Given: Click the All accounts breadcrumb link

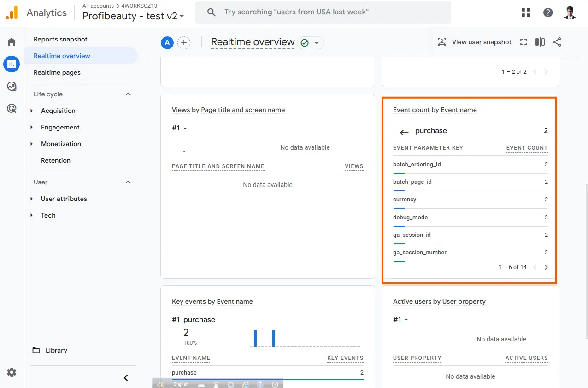Looking at the screenshot, I should click(x=98, y=6).
